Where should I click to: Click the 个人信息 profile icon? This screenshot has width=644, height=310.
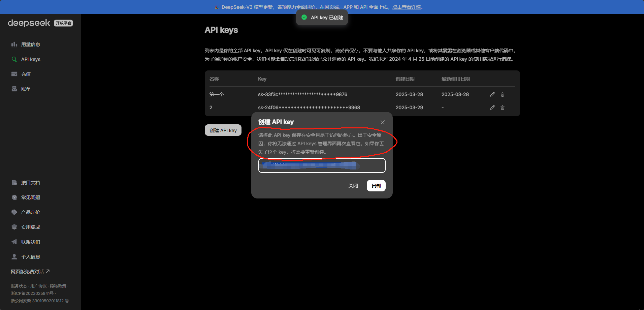tap(14, 256)
